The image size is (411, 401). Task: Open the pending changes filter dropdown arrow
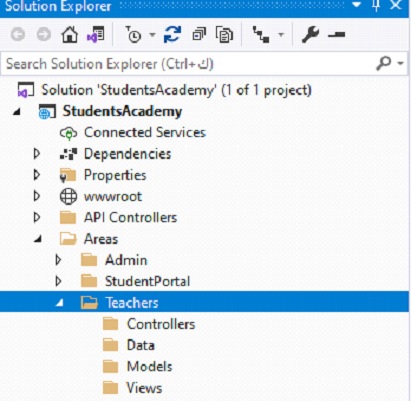152,34
